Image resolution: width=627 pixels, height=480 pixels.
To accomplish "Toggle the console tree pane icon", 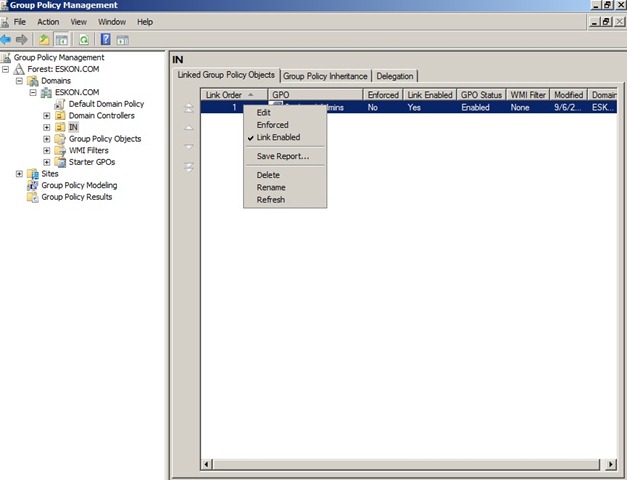I will click(62, 40).
